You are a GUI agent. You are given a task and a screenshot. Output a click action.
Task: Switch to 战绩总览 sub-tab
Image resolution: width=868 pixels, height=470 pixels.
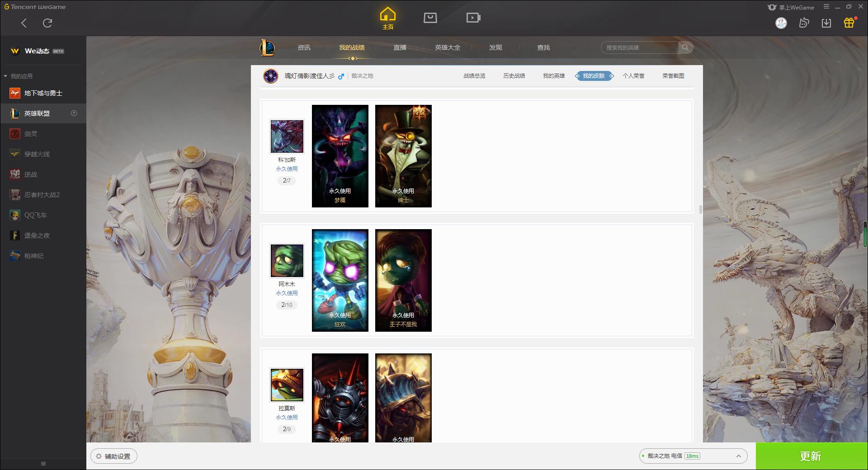pos(474,76)
